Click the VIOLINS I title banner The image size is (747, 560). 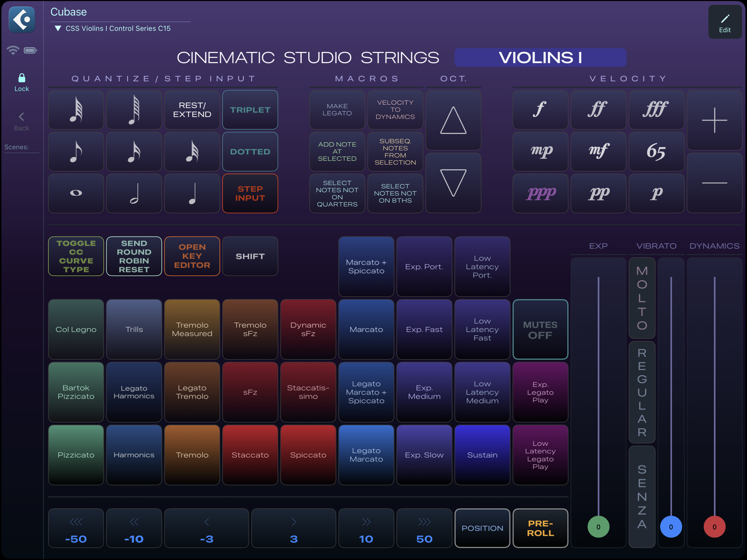pos(540,58)
